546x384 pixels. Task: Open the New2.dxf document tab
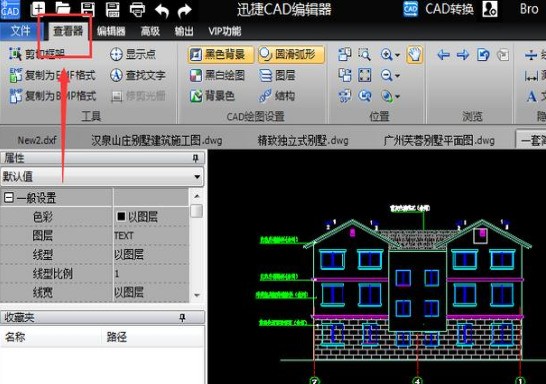click(37, 141)
